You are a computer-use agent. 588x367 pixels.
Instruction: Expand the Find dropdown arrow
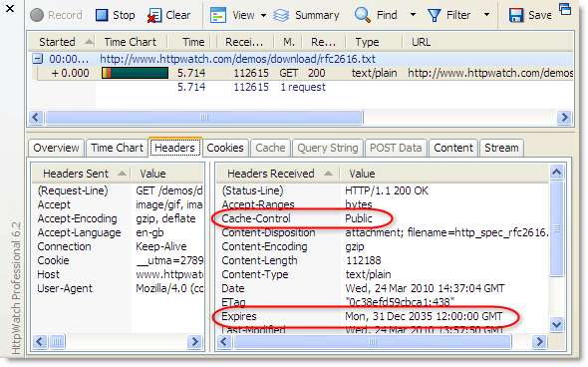pos(413,15)
